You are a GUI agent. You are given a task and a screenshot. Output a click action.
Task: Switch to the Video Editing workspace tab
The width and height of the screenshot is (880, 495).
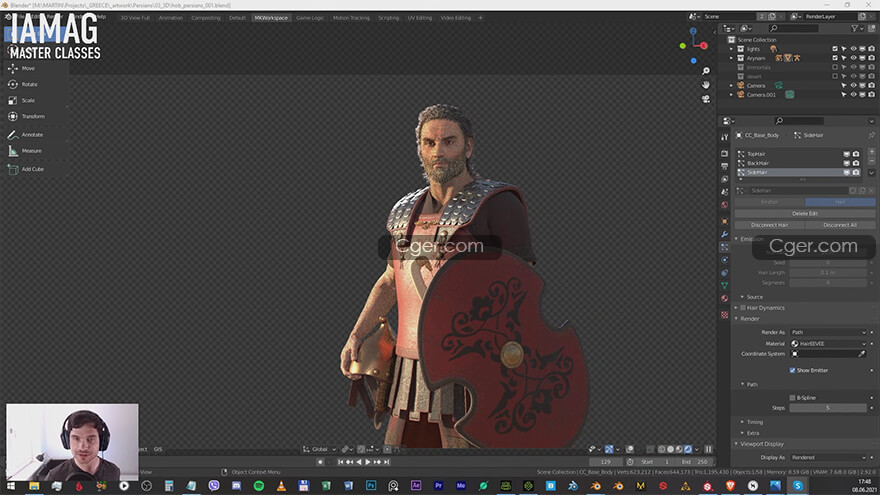456,18
